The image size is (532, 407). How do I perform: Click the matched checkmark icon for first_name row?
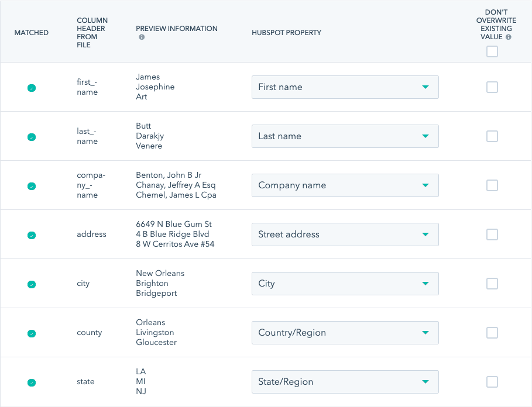(32, 87)
